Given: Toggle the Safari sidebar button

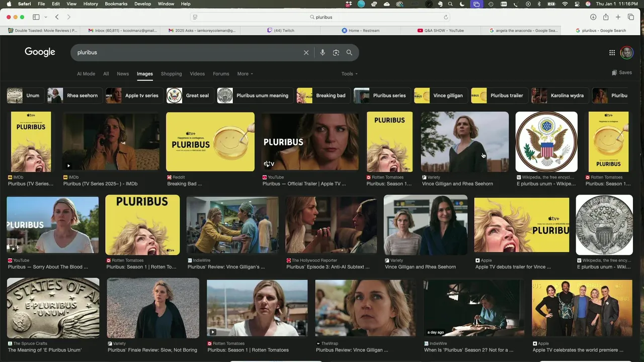Looking at the screenshot, I should point(36,17).
